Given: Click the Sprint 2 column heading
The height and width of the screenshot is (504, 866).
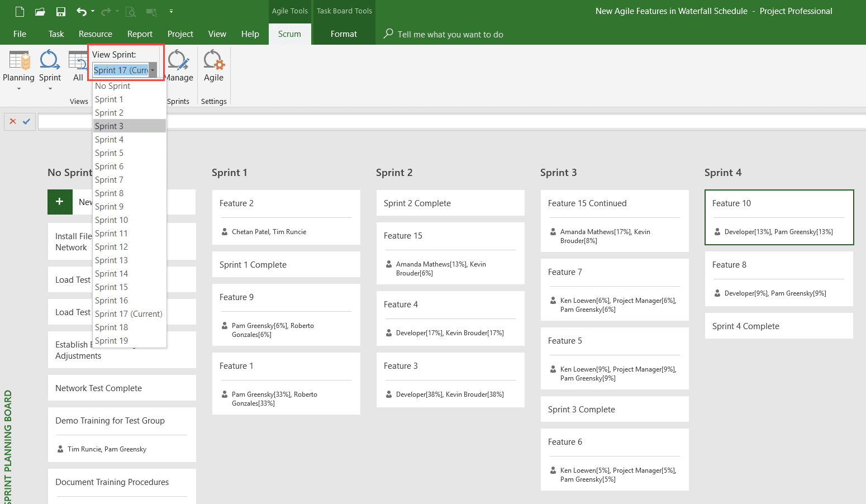Looking at the screenshot, I should click(394, 173).
